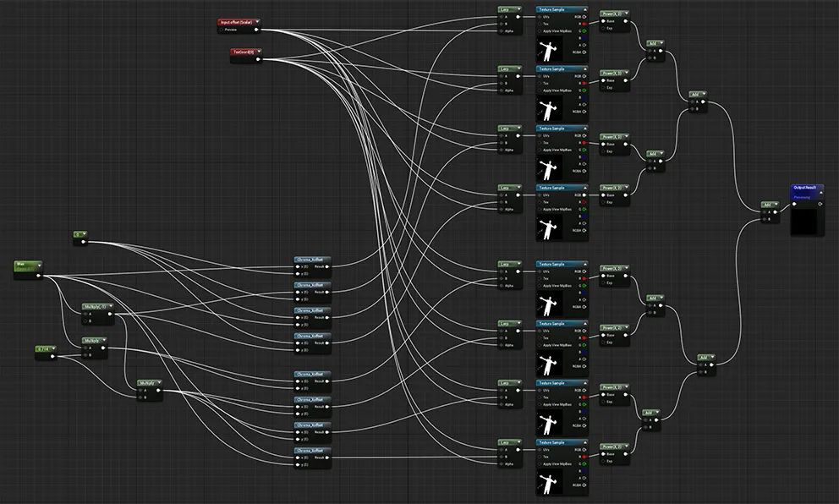This screenshot has width=839, height=504.
Task: Click the output pin of the 0 constant node
Action: click(x=83, y=242)
